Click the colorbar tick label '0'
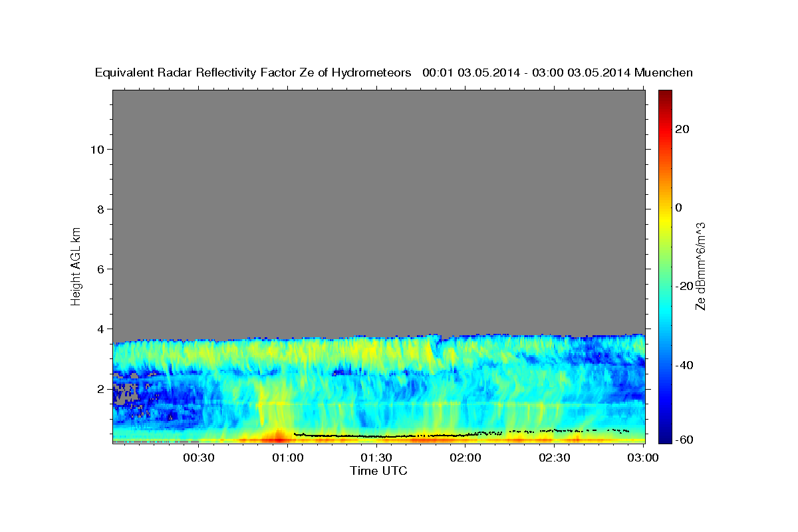 pos(678,207)
